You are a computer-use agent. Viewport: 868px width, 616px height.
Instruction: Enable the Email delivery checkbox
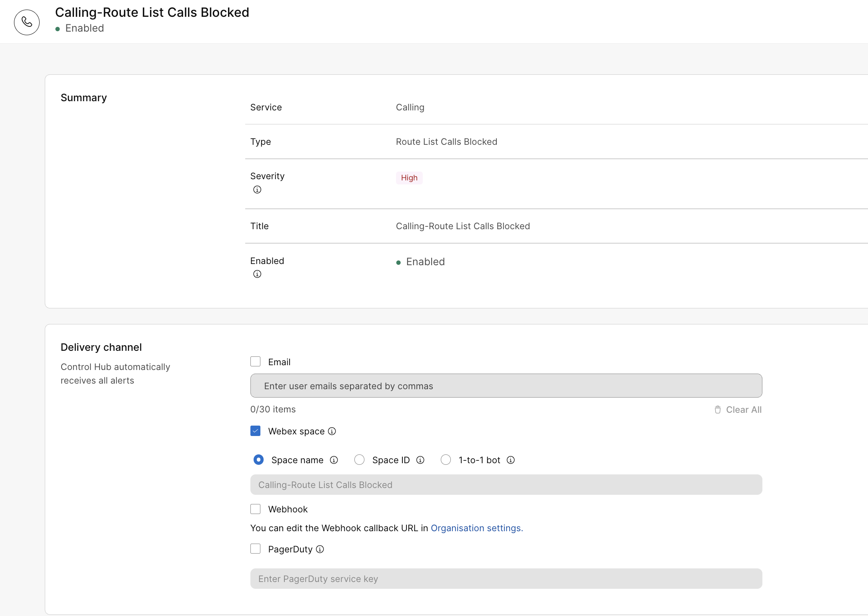[256, 362]
